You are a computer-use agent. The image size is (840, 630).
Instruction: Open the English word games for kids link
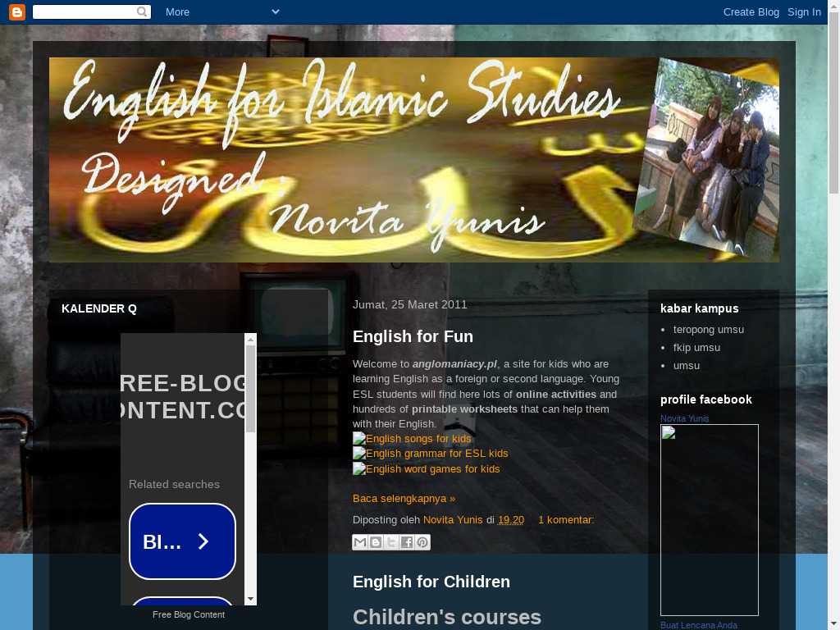pos(433,469)
